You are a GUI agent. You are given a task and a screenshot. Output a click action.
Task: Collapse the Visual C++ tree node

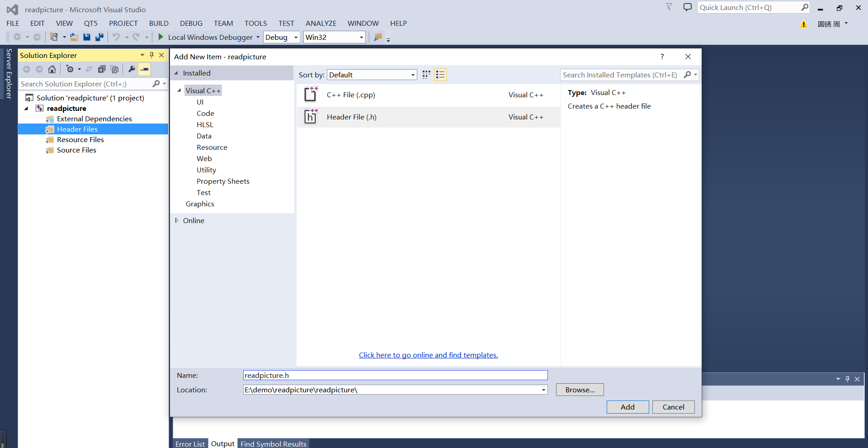click(x=179, y=91)
